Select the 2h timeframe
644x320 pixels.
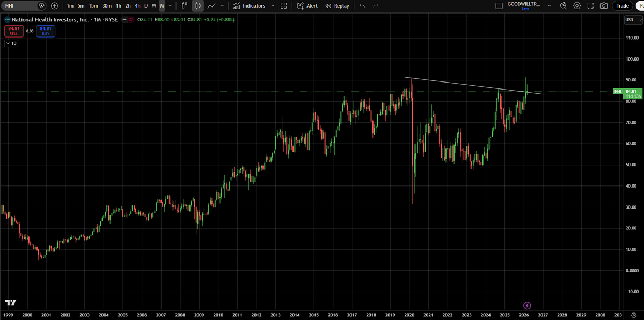tap(128, 5)
